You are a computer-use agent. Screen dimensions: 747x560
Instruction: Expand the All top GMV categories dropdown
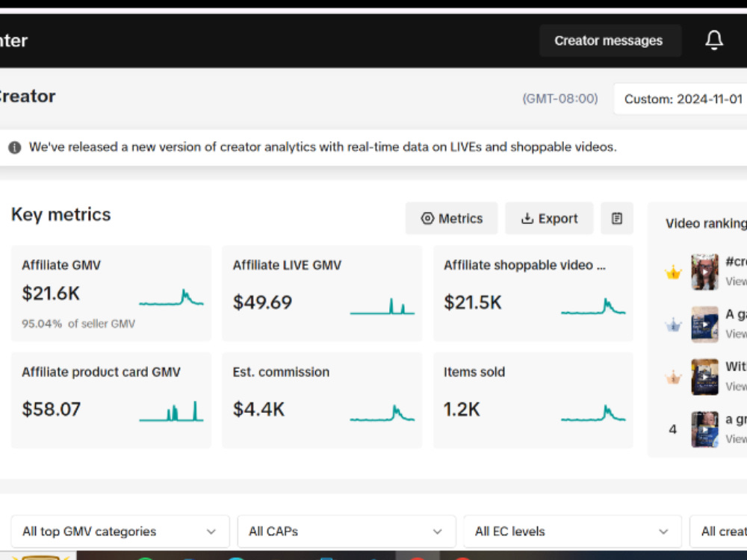tap(120, 532)
